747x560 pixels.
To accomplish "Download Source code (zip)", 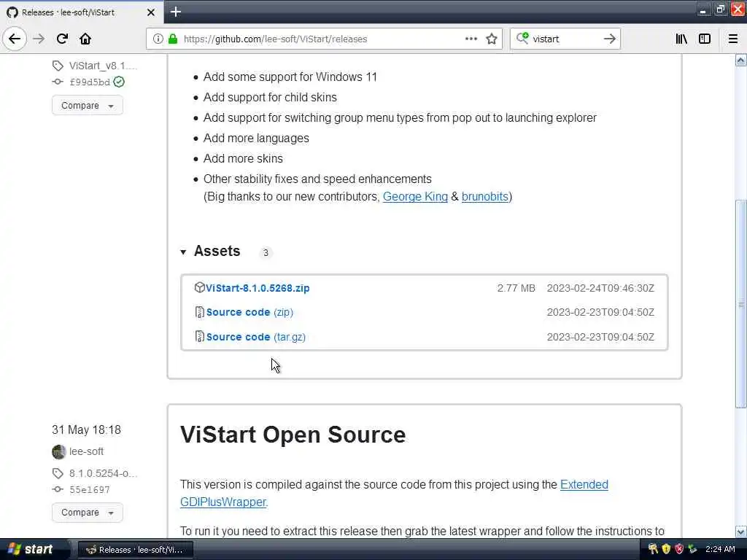I will 249,312.
